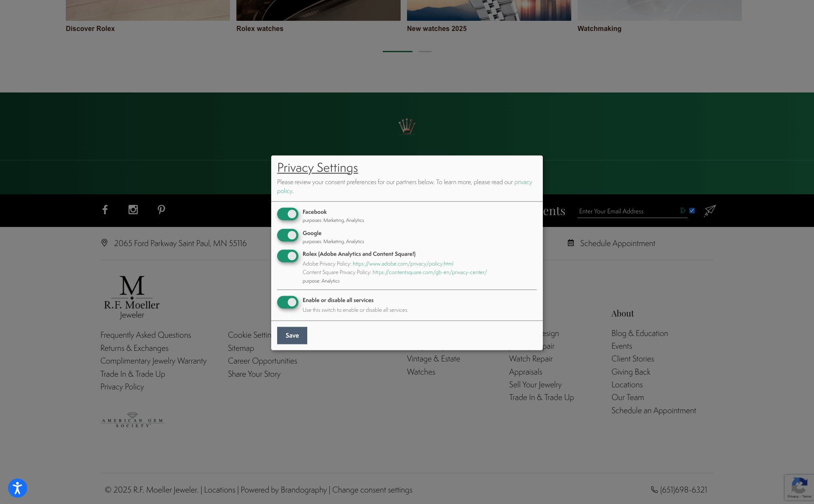Open the accessibility widget icon
814x504 pixels.
[17, 488]
